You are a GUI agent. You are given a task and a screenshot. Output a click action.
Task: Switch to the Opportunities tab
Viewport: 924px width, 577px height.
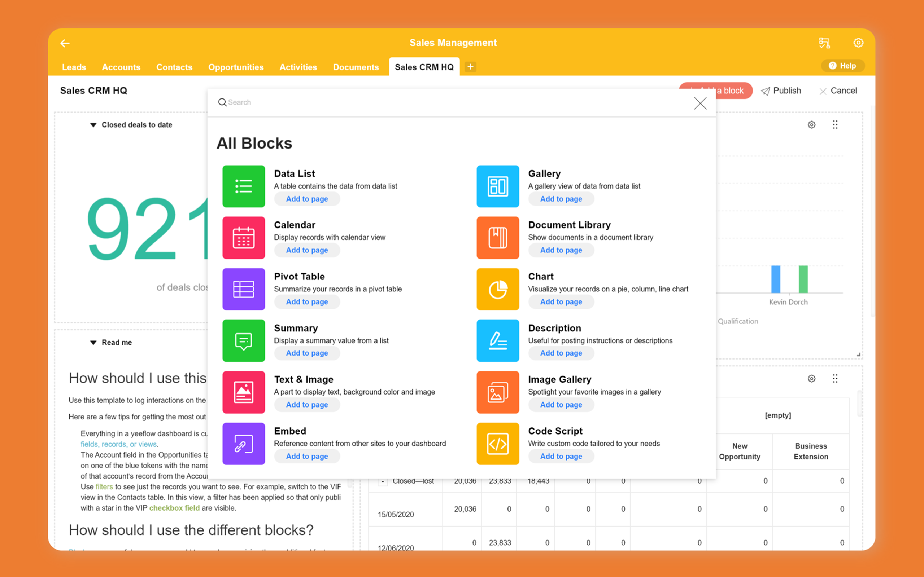236,67
